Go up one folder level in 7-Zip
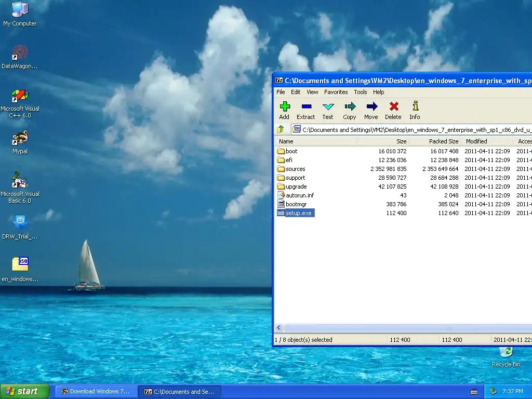 pos(281,129)
